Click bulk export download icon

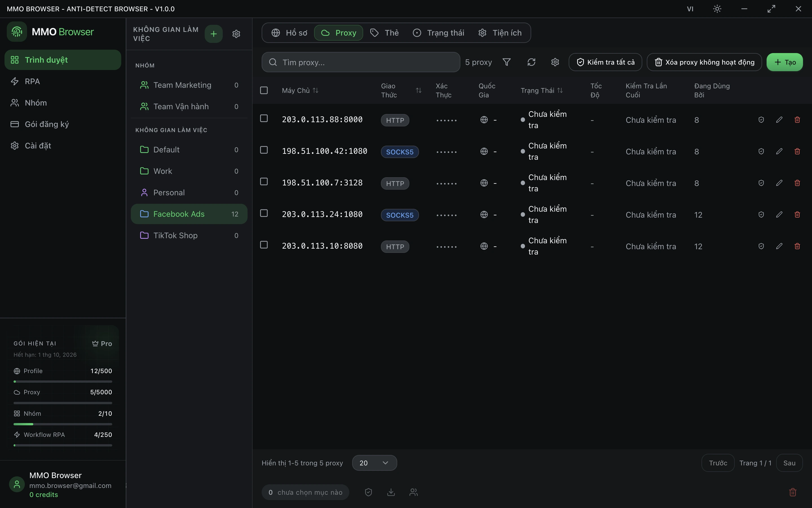pos(391,492)
